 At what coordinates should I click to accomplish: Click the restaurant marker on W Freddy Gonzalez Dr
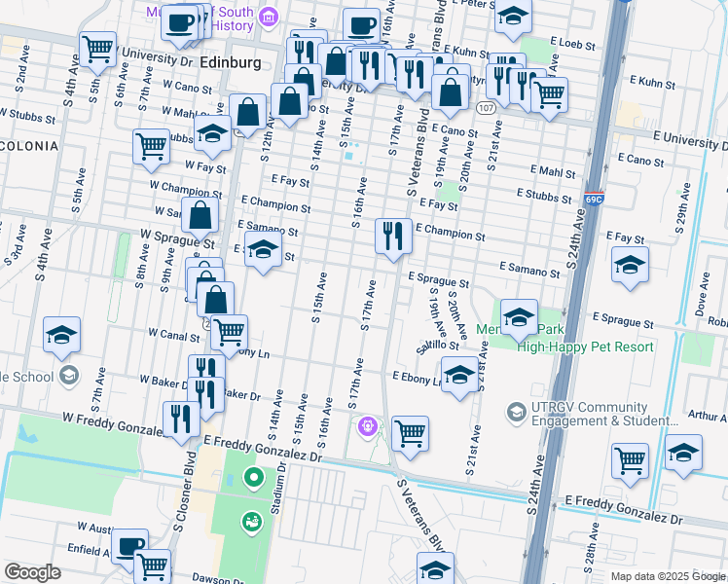[182, 420]
